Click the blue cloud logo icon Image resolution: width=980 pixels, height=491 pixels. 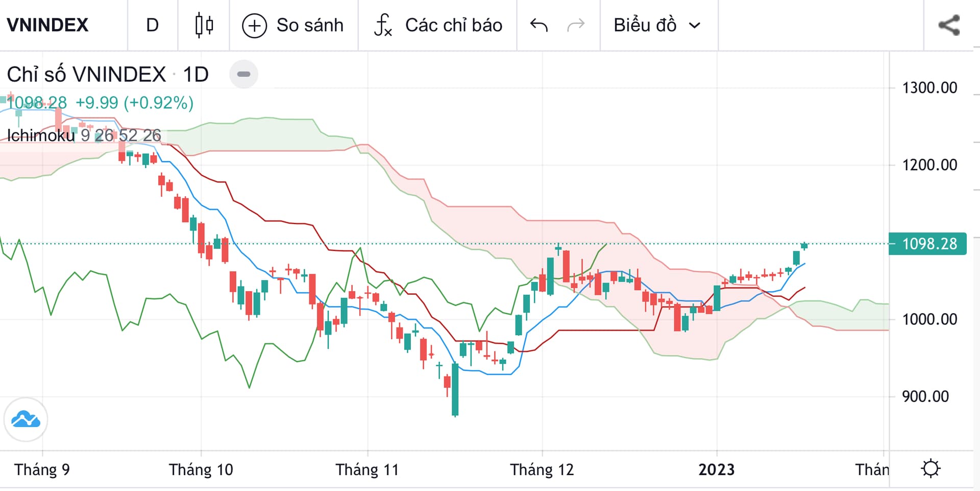click(x=26, y=419)
